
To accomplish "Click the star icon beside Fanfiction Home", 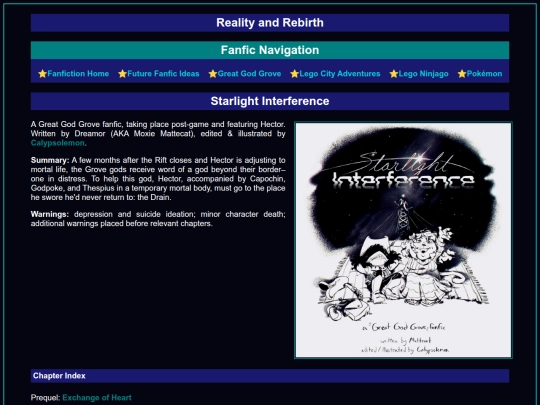I will click(x=42, y=74).
